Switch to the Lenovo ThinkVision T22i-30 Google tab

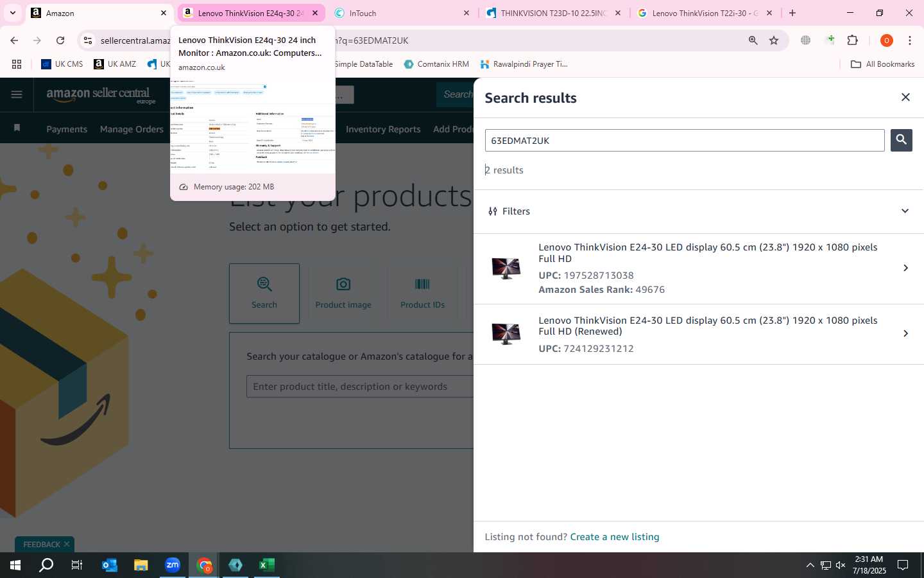[x=705, y=13]
